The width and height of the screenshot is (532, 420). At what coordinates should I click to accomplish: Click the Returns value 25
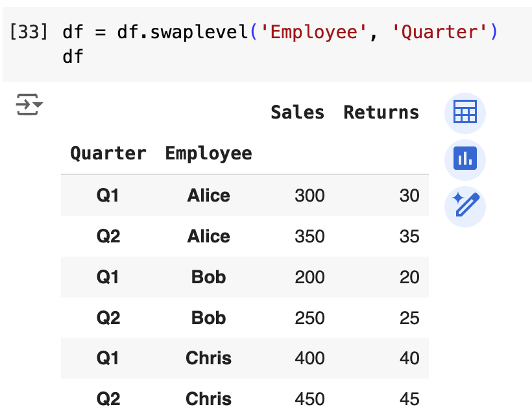pos(409,318)
